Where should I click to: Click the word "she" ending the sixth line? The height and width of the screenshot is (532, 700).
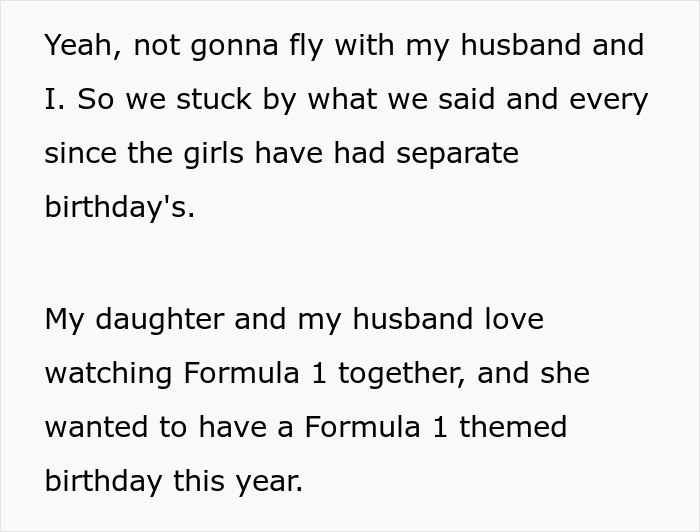tap(566, 373)
